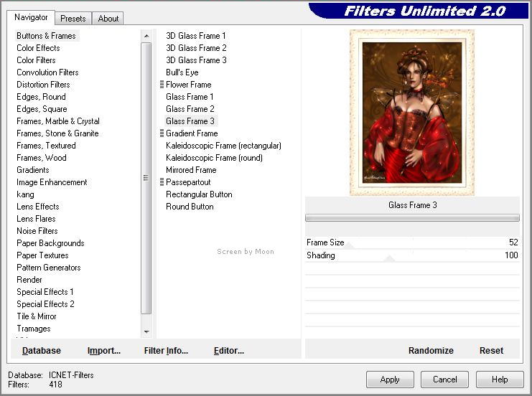Open the About tab
532x396 pixels.
108,19
